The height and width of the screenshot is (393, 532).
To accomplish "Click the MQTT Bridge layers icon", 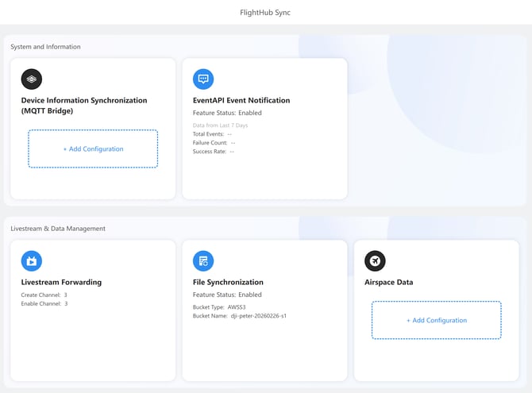I will tap(32, 79).
